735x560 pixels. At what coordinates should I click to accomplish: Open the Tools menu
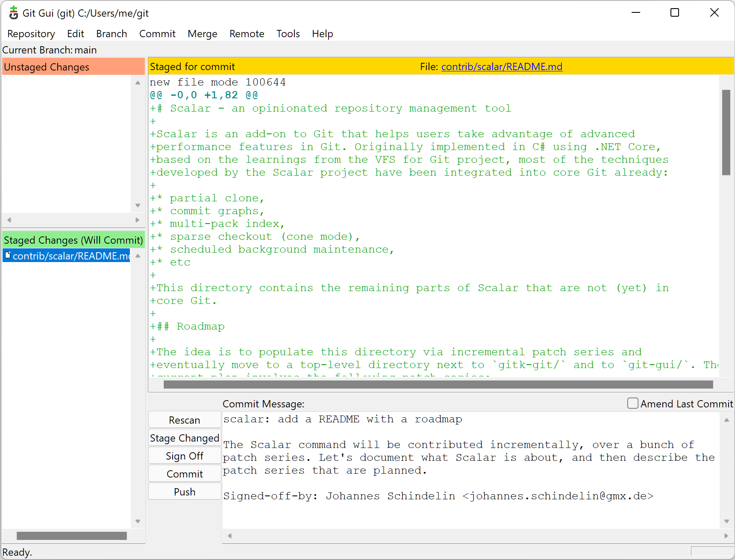(288, 34)
